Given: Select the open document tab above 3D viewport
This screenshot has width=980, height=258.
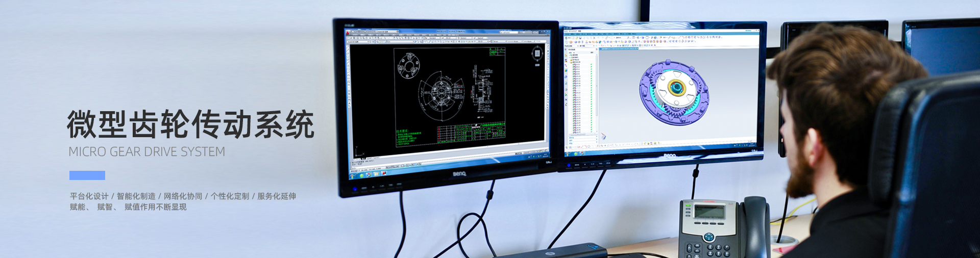Looking at the screenshot, I should pyautogui.click(x=619, y=49).
